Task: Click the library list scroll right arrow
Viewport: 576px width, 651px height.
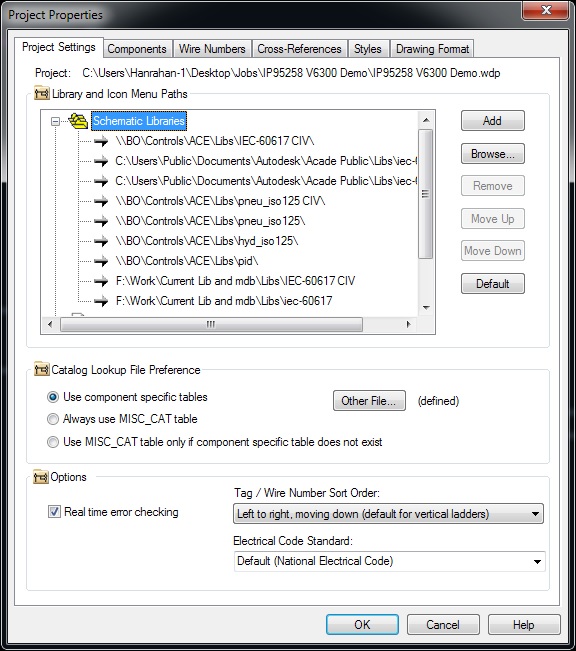Action: (x=409, y=324)
